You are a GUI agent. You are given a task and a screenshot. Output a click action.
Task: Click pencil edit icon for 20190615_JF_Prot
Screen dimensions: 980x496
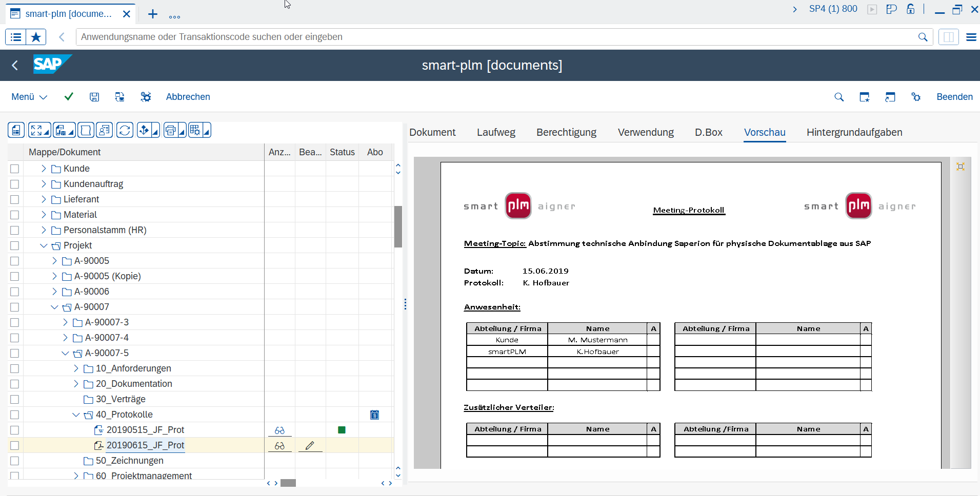click(x=310, y=445)
